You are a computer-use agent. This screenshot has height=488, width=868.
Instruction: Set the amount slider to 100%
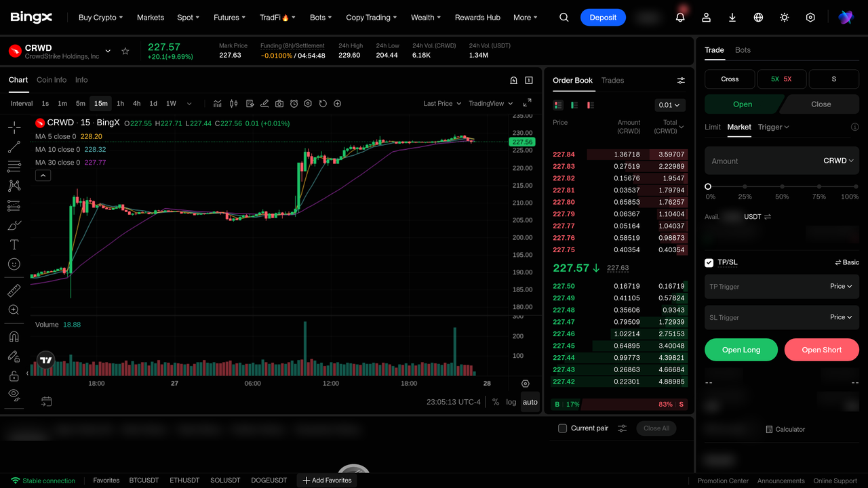click(x=855, y=186)
